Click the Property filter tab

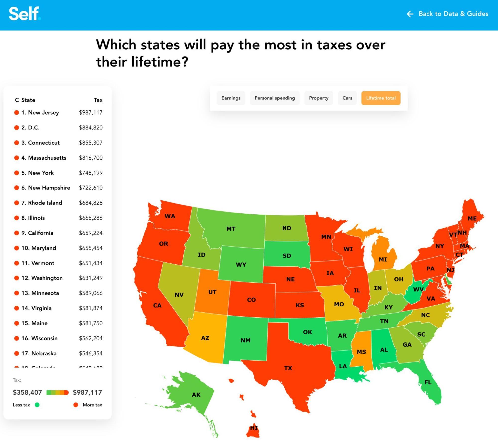[x=318, y=98]
